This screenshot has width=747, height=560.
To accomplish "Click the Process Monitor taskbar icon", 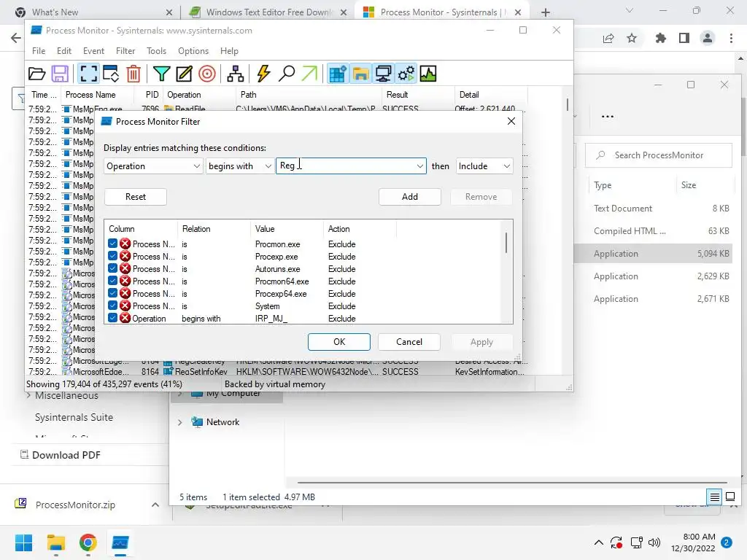I will (x=120, y=542).
